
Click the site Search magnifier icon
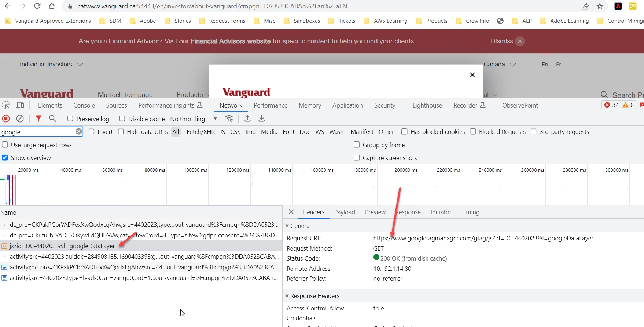[x=604, y=95]
